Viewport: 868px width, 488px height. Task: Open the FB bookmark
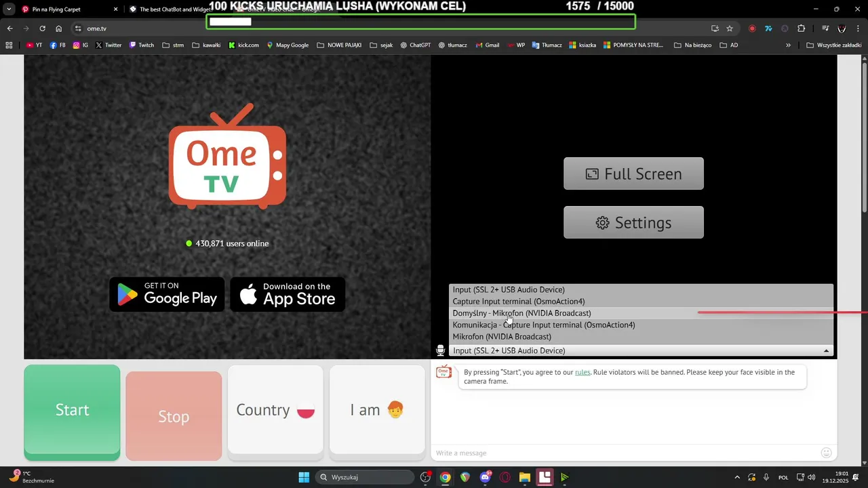click(x=58, y=45)
